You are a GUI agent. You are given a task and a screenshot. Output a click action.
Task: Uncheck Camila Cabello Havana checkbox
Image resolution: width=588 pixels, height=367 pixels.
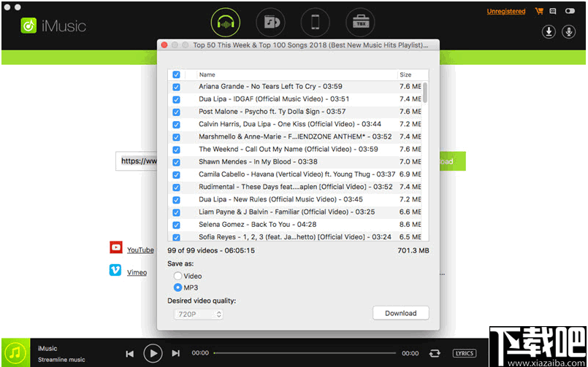pyautogui.click(x=176, y=175)
